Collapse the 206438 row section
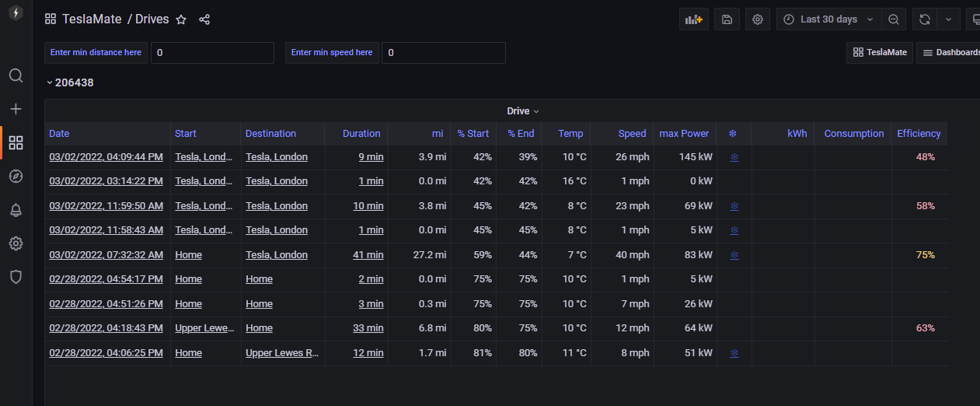Screen dimensions: 980x406 coord(50,82)
